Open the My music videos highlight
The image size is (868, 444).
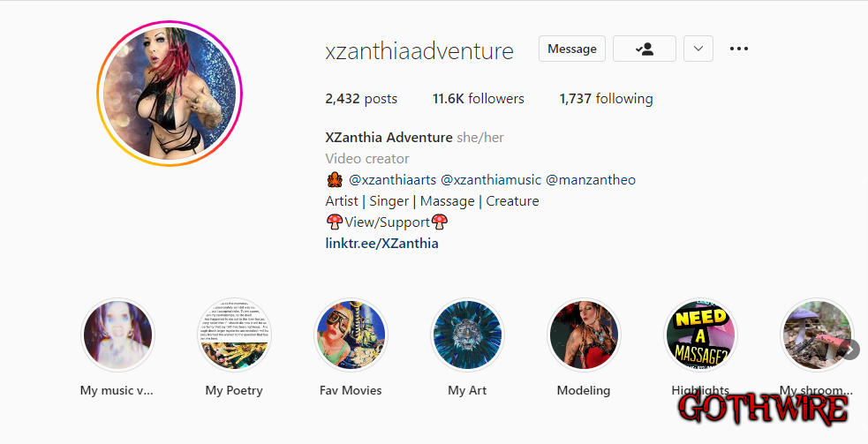[117, 335]
